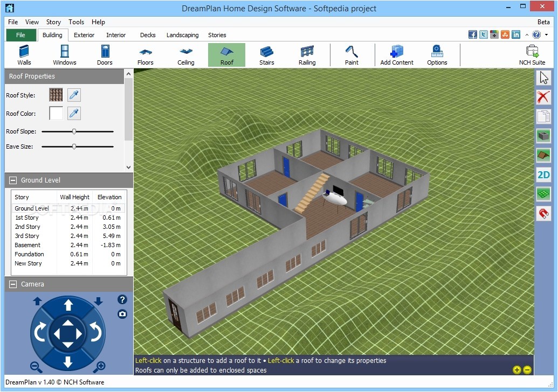Viewport: 558px width, 392px height.
Task: Pick roof style with eyedropper button
Action: 74,95
